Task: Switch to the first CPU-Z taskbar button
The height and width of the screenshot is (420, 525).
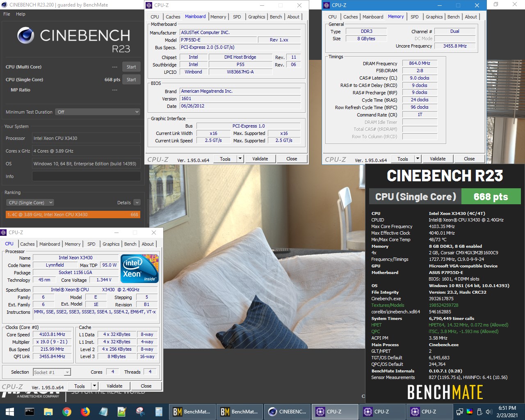Action: [334, 411]
